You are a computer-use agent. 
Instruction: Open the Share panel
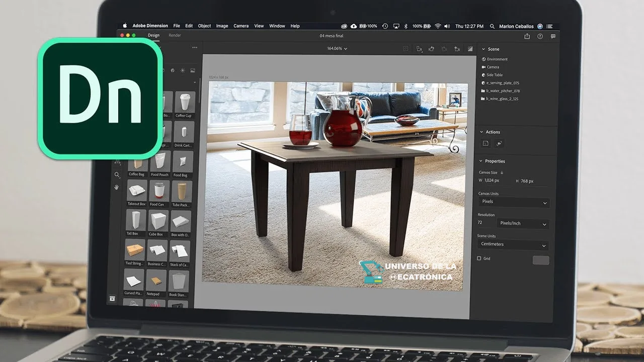click(527, 36)
